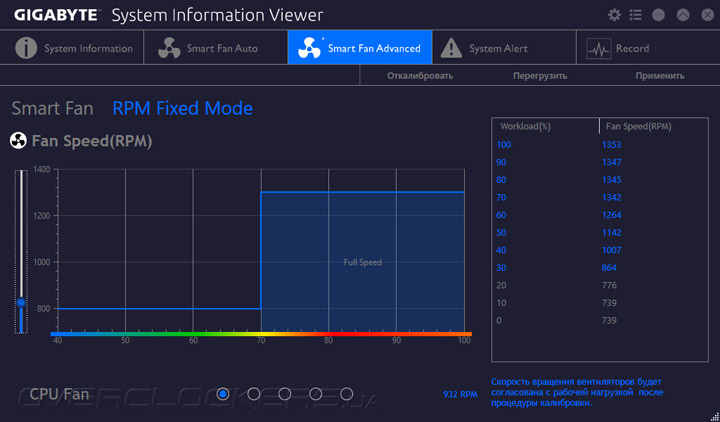Click the fan icon beside Fan Speed(RPM)
The height and width of the screenshot is (422, 720).
coord(18,141)
